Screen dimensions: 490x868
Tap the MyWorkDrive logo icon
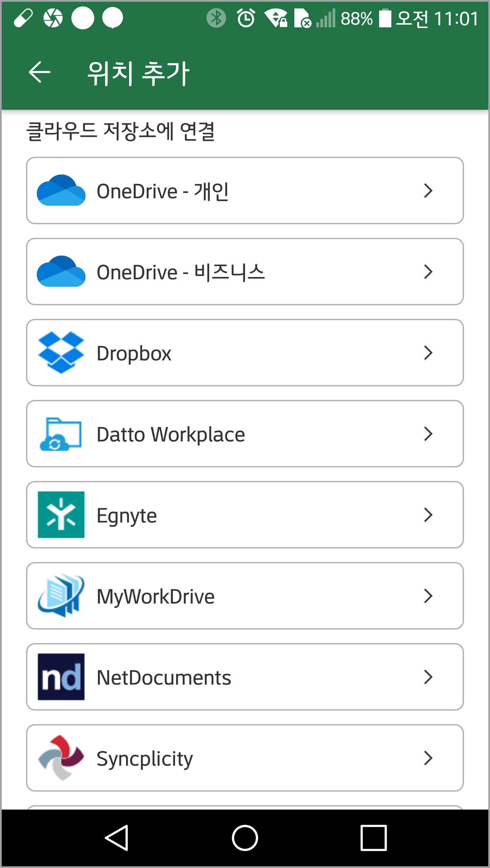(x=61, y=596)
